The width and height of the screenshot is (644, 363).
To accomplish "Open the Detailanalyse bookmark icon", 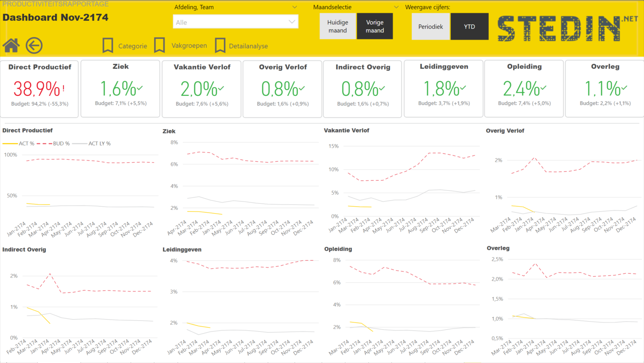I will (220, 45).
